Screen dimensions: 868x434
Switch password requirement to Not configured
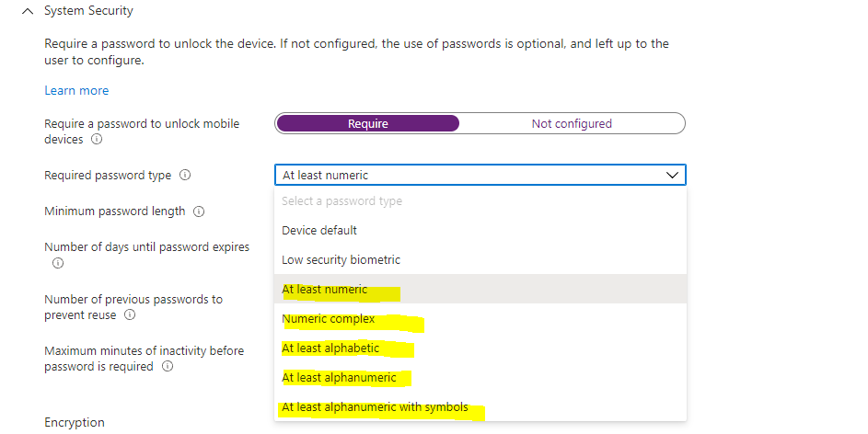point(572,123)
